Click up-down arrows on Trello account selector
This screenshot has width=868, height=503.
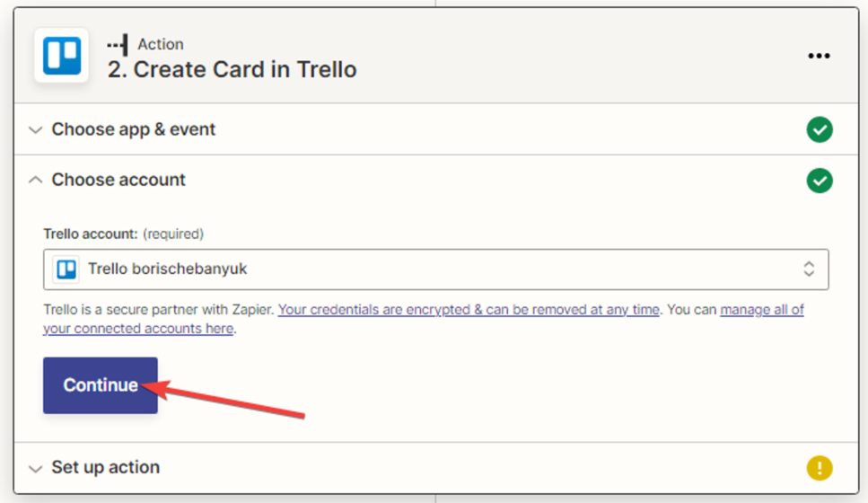(809, 269)
